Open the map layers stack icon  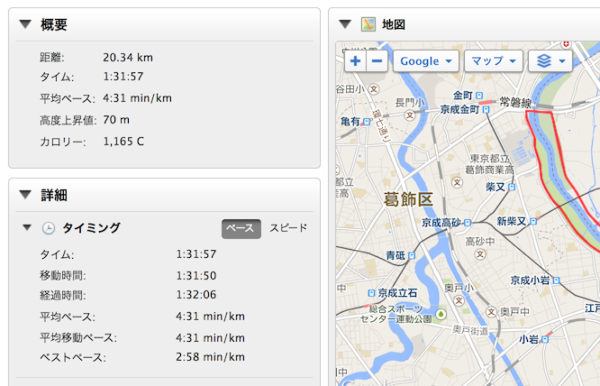coord(550,61)
